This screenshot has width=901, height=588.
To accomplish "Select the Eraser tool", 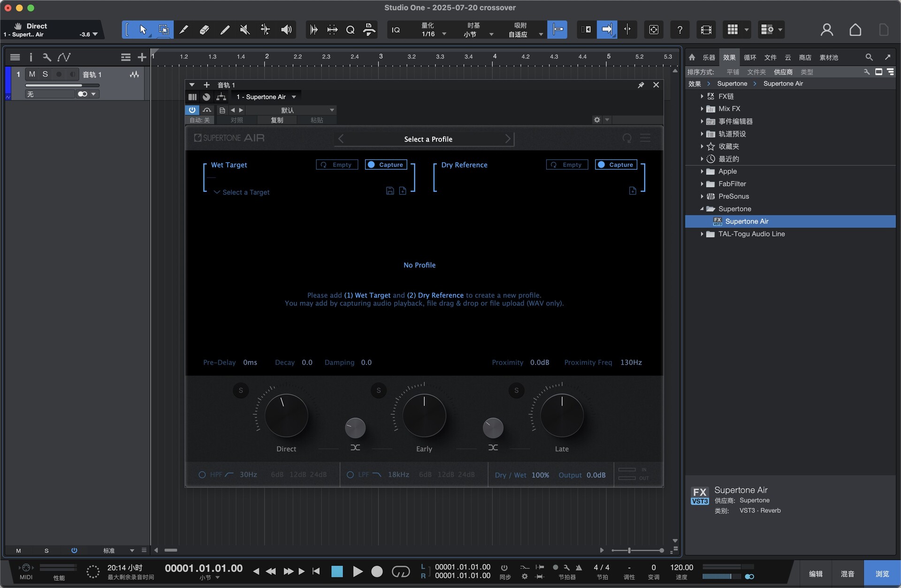I will point(204,30).
